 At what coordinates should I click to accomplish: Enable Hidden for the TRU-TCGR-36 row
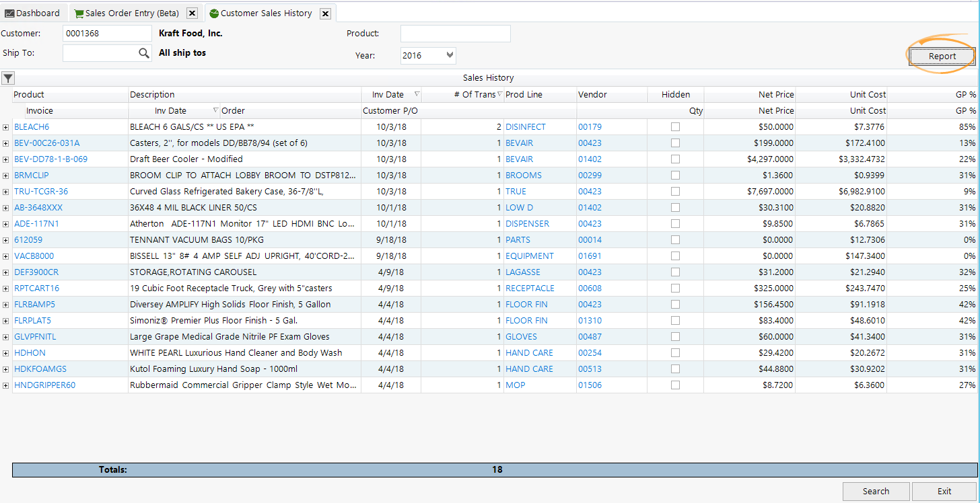point(675,191)
